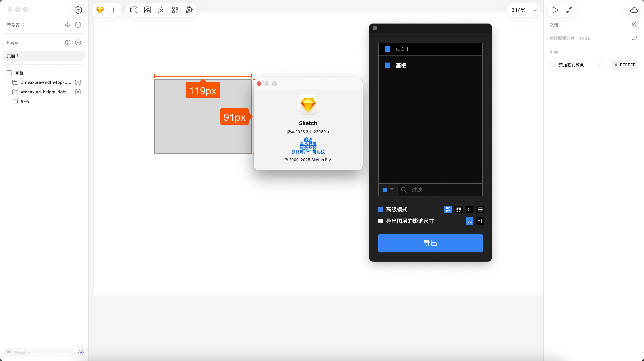The width and height of the screenshot is (644, 361).
Task: Open the 未命名 document name dropdown
Action: pos(16,25)
